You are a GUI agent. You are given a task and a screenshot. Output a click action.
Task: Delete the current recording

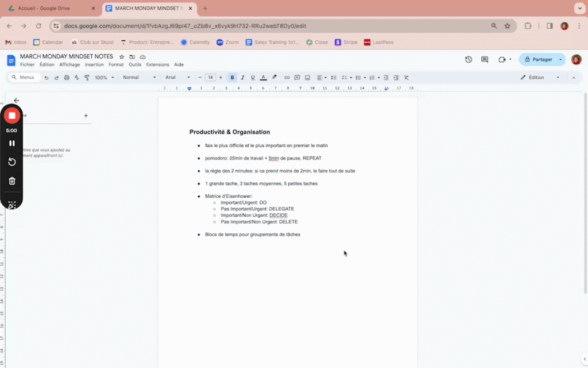(11, 181)
